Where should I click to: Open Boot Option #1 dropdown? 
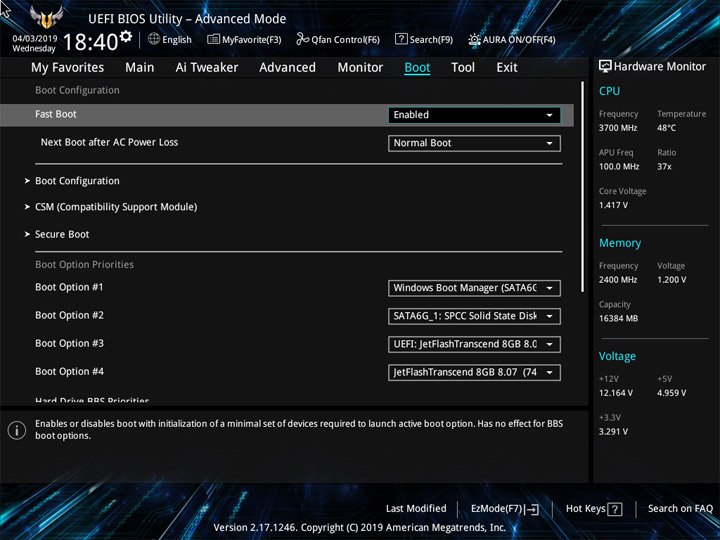tap(474, 288)
